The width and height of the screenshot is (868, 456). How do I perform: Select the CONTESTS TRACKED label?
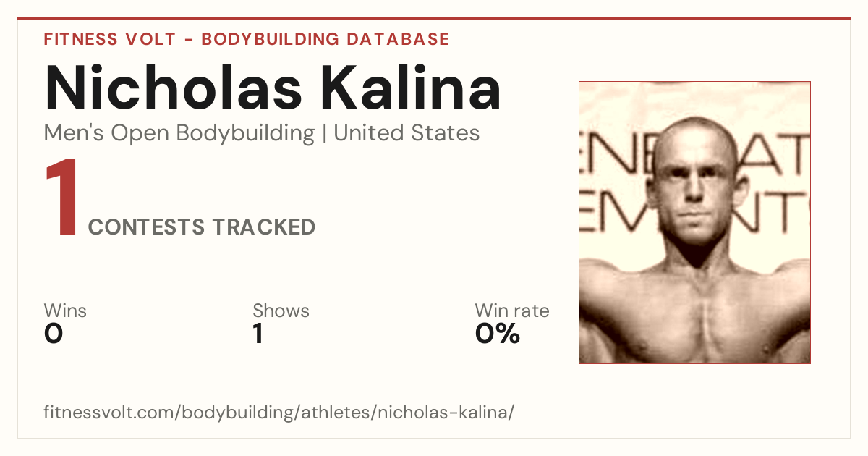(x=202, y=227)
